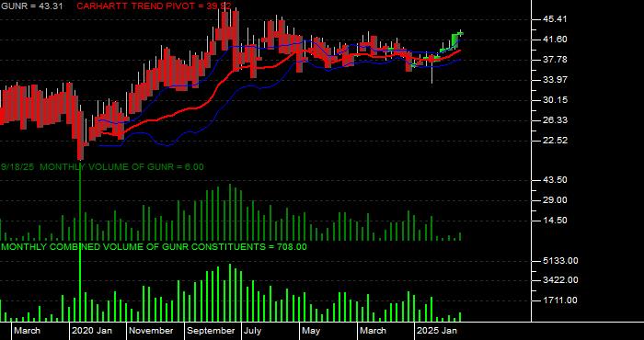Select the CARHARTT TREND PIVOT label
This screenshot has height=340, width=644.
(154, 6)
